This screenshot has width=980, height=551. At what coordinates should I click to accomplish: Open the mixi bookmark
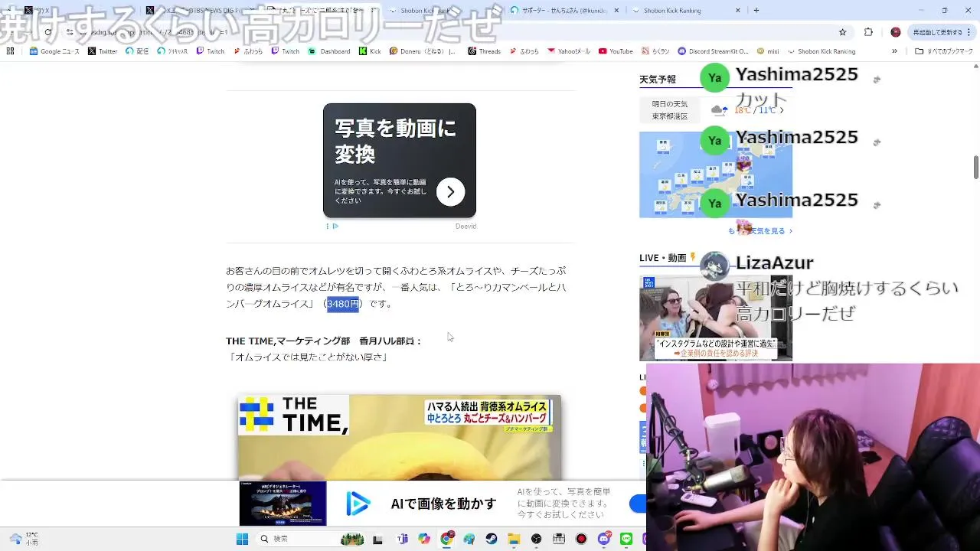[767, 51]
